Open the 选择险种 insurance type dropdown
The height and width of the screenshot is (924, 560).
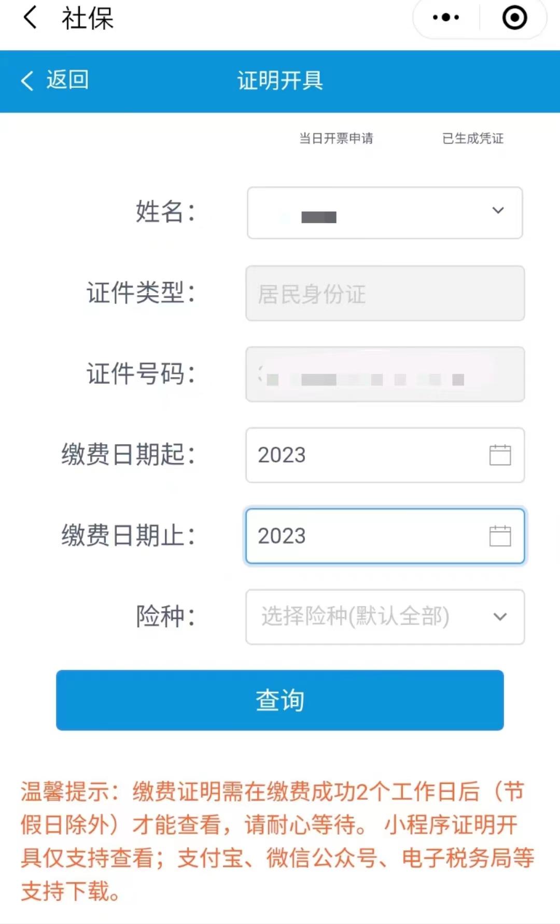385,617
